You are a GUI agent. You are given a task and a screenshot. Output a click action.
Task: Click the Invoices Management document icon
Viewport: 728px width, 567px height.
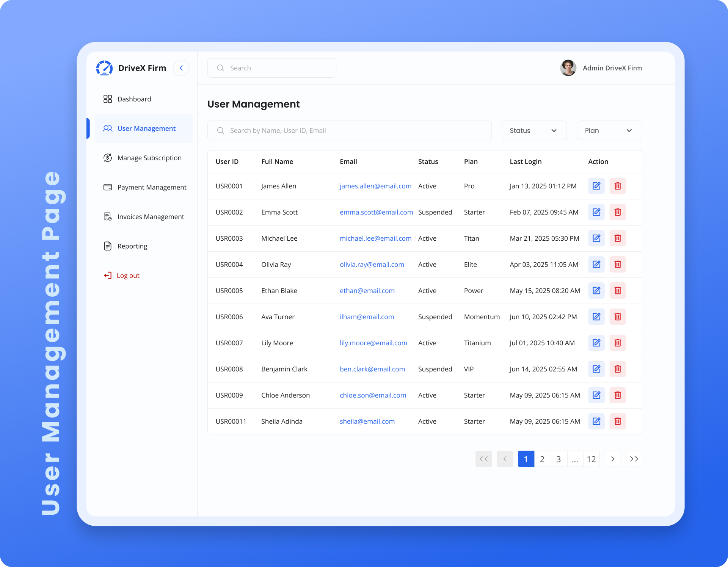click(107, 216)
